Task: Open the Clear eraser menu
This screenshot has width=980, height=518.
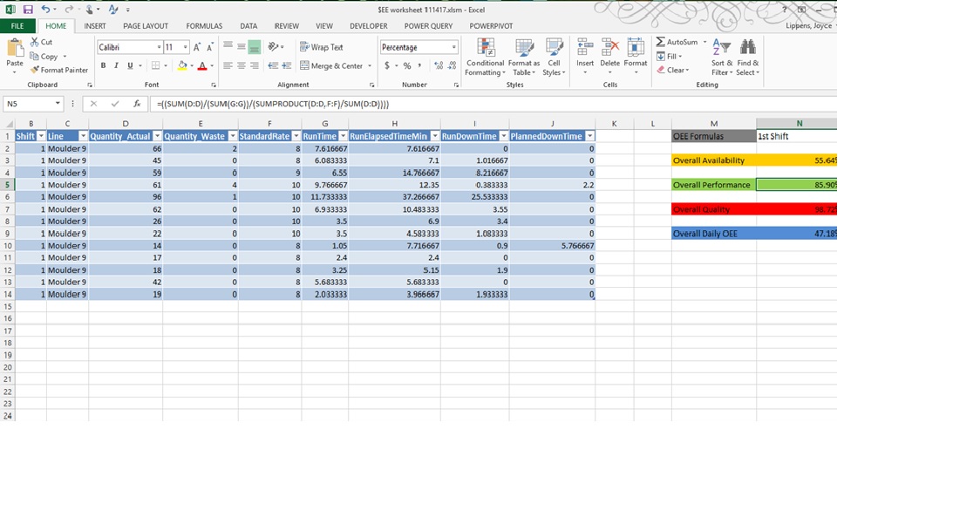Action: tap(673, 70)
